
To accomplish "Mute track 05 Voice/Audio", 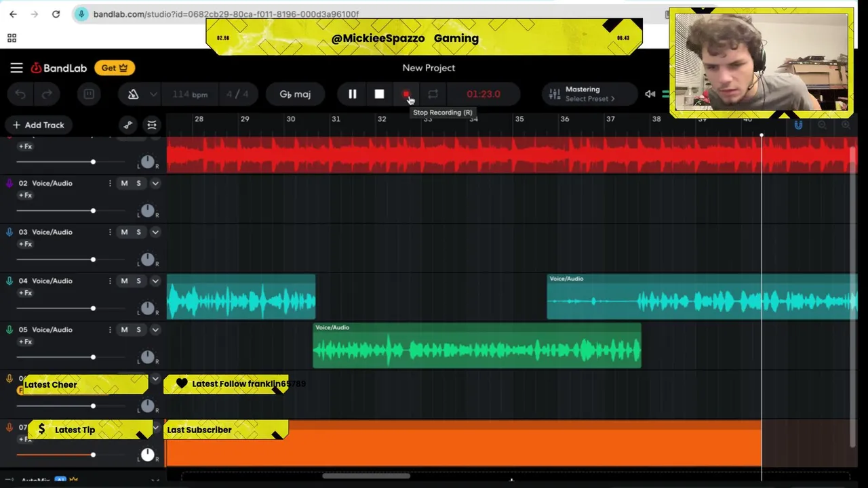I will click(124, 329).
